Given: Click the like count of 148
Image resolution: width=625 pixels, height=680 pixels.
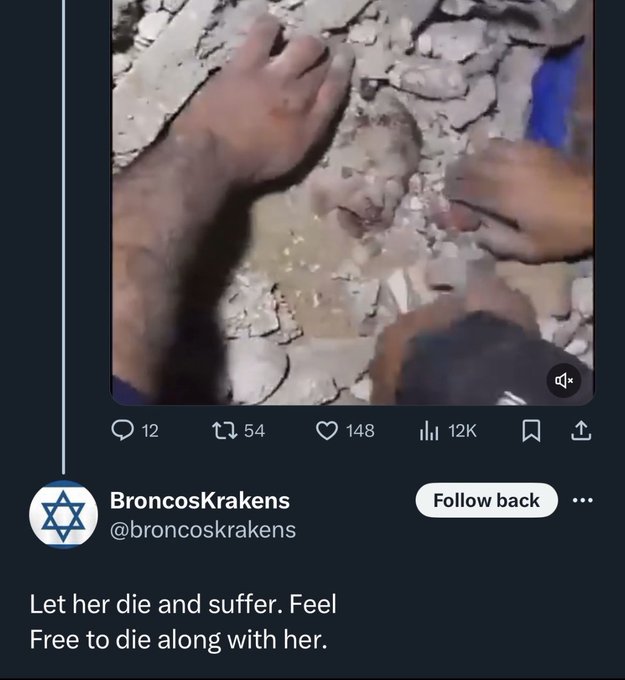Looking at the screenshot, I should 360,431.
